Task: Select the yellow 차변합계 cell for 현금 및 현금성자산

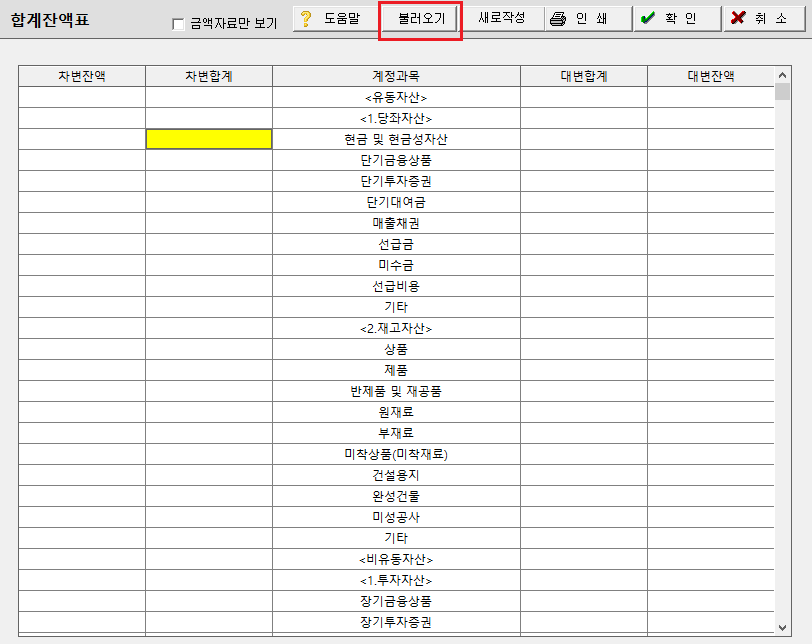Action: (209, 139)
